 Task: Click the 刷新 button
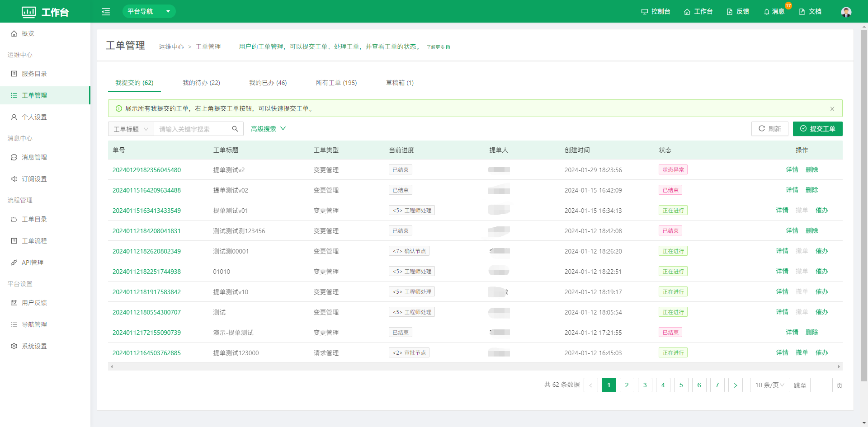(x=769, y=129)
